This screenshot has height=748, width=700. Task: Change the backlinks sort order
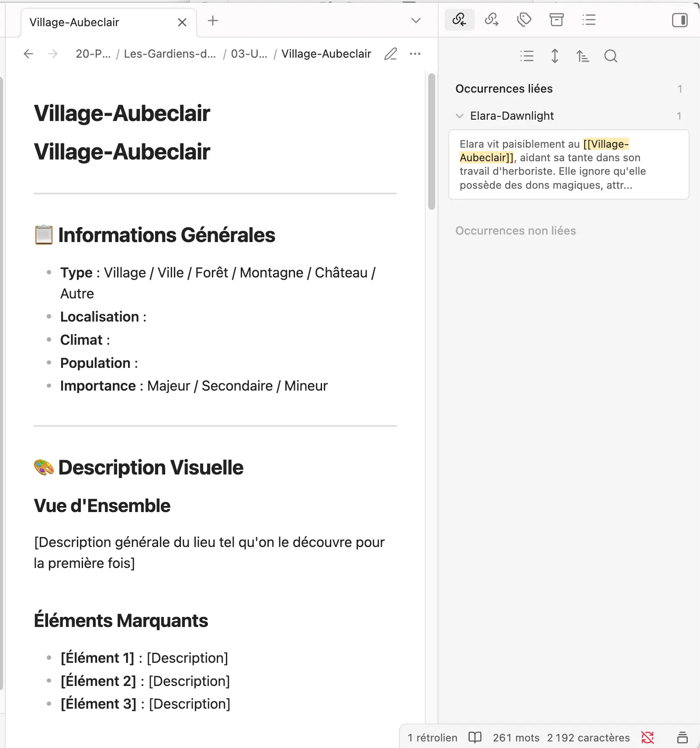click(582, 56)
